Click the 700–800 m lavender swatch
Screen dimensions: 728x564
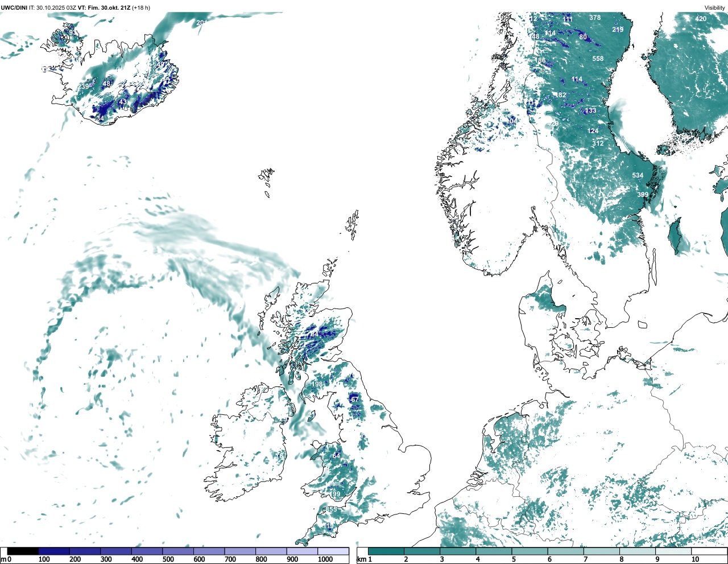point(240,551)
